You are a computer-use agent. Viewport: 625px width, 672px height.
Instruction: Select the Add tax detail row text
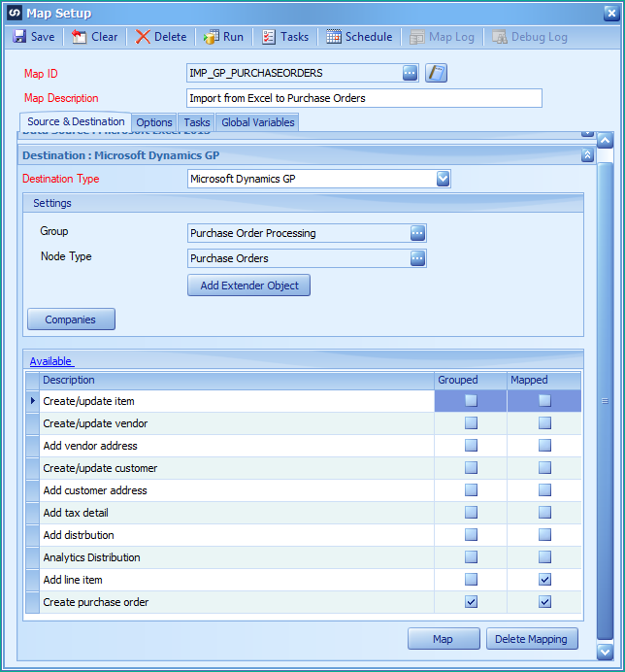76,513
